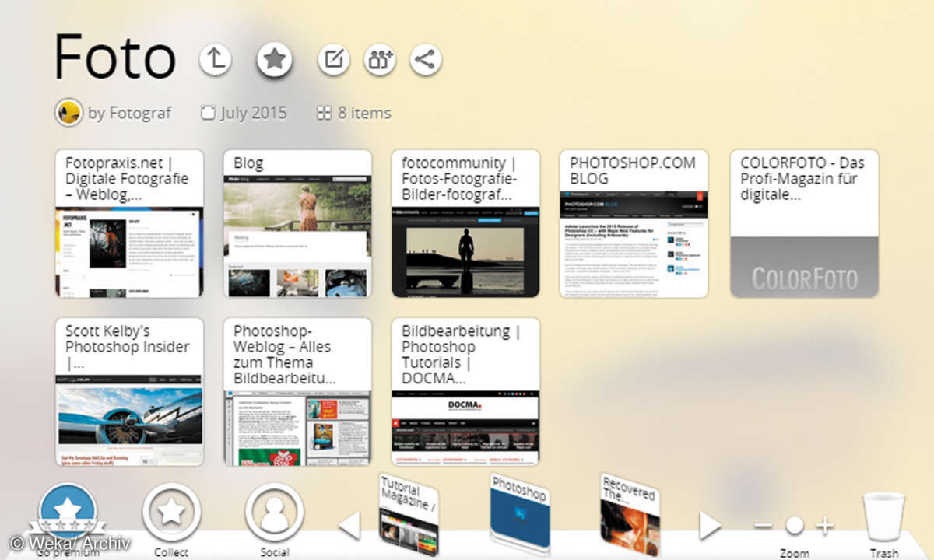Click the add collaborators icon
Viewport: 934px width, 560px height.
[380, 60]
